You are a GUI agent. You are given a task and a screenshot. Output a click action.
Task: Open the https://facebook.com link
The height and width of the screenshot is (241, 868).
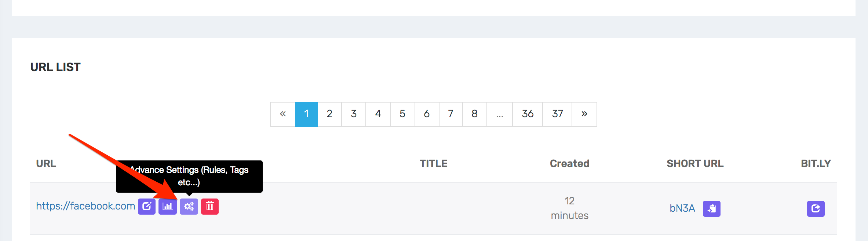point(85,206)
